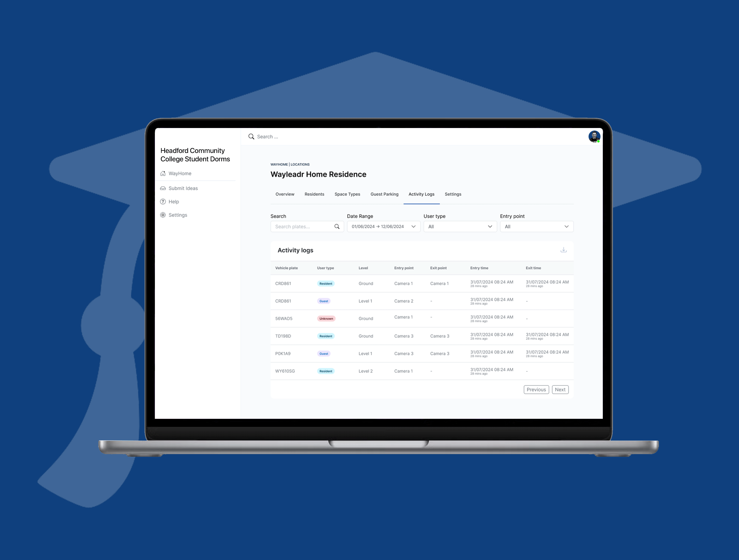Select the Overview tab

(285, 194)
